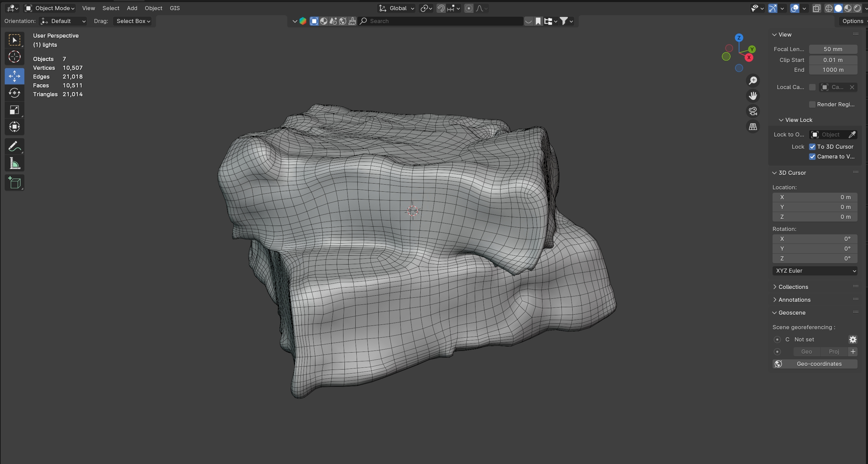The height and width of the screenshot is (464, 868).
Task: Enable the Render Region checkbox
Action: (812, 104)
